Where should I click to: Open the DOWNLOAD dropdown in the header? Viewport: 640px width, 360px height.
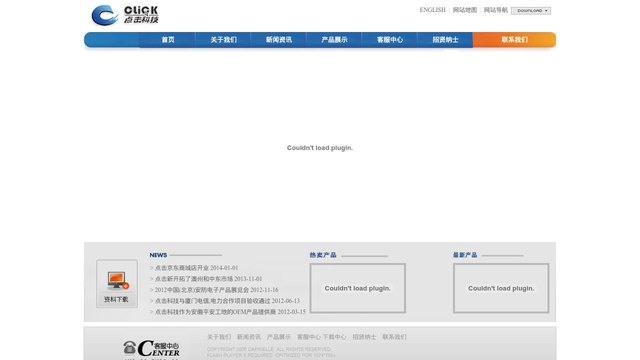point(531,11)
